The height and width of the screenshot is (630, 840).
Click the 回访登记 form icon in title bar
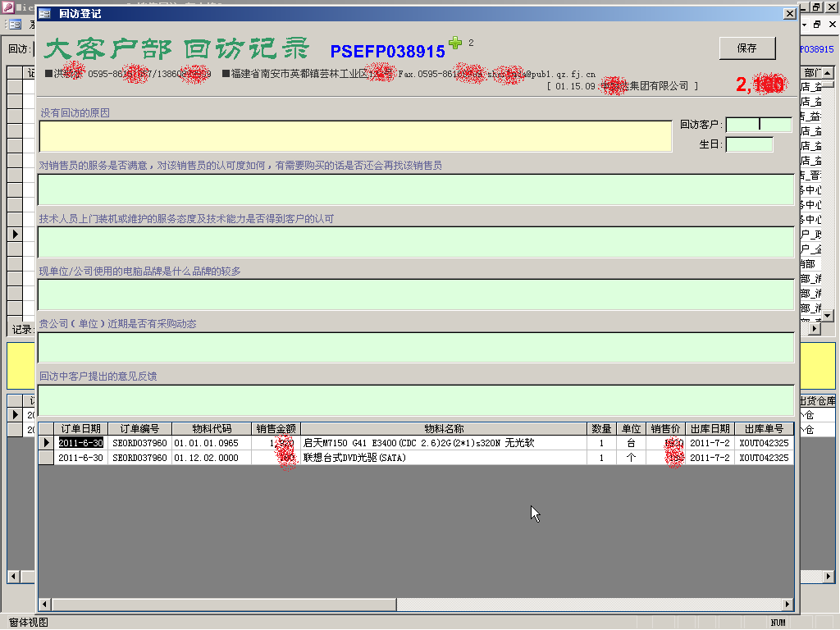[x=45, y=14]
